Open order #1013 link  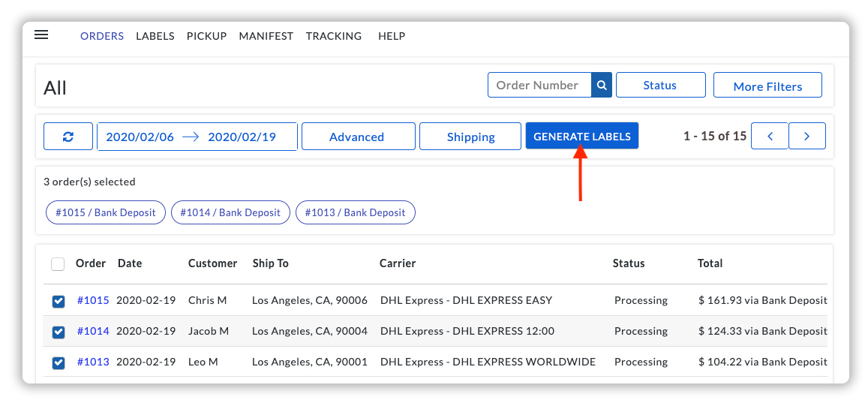(x=93, y=362)
